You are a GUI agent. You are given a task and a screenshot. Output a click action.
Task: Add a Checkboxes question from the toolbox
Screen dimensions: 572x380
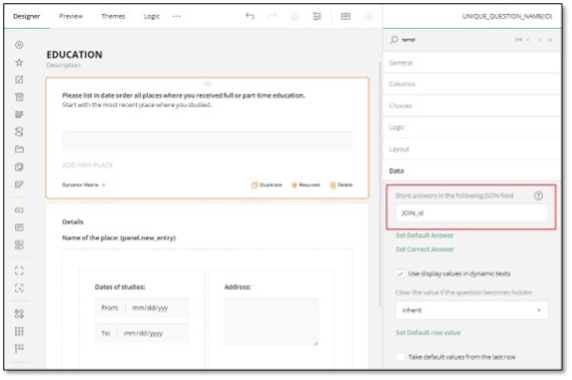(19, 80)
